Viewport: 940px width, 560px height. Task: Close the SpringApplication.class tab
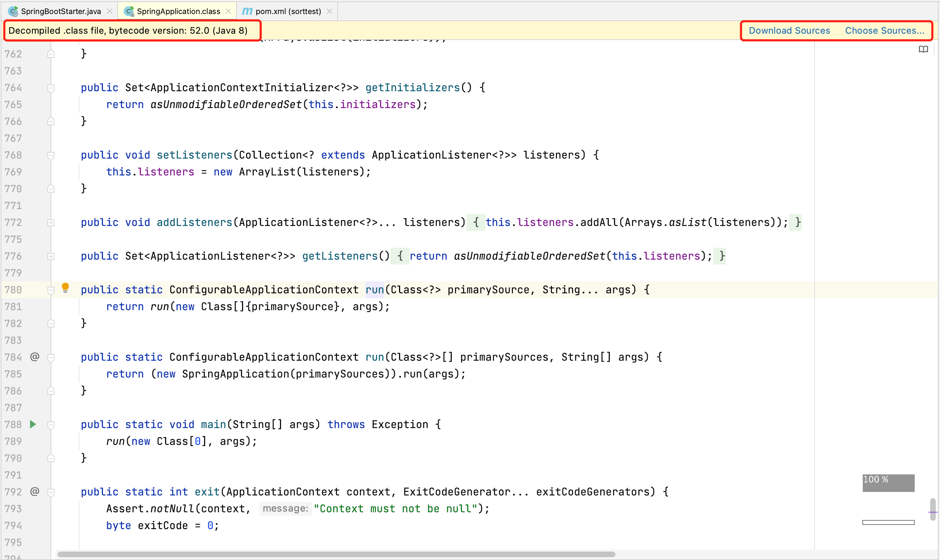point(228,11)
